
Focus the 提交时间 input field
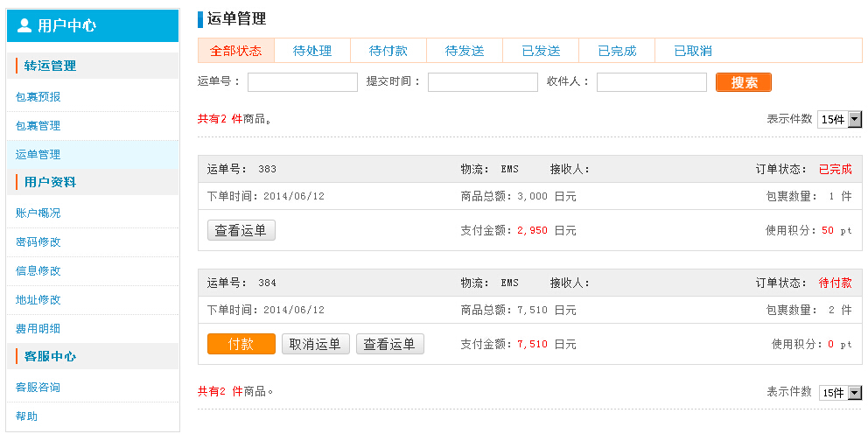(x=482, y=82)
